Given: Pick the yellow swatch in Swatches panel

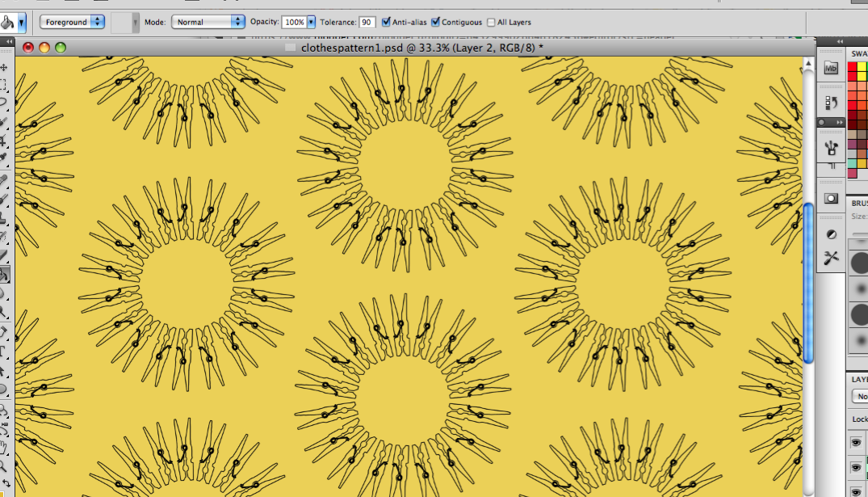Looking at the screenshot, I should pyautogui.click(x=862, y=68).
